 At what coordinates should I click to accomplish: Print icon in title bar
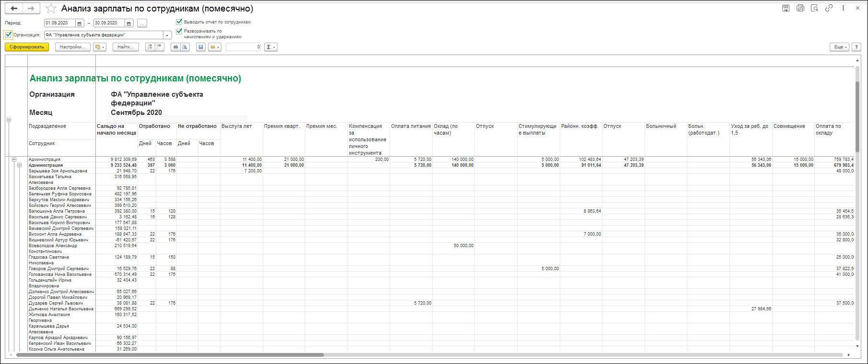(x=800, y=8)
